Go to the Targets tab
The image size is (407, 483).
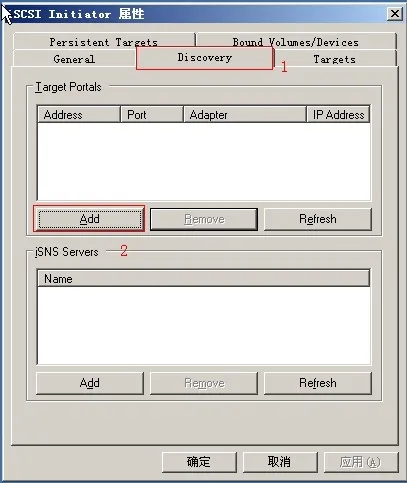point(335,59)
